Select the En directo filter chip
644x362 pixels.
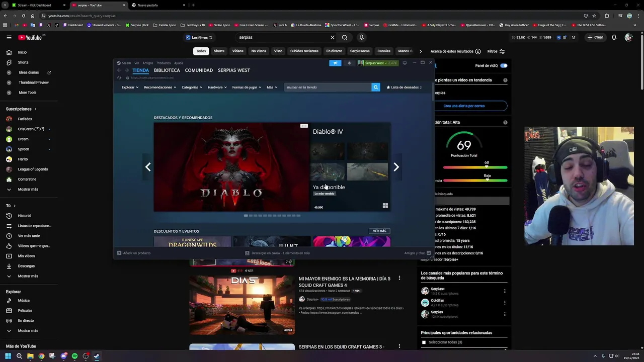click(x=334, y=51)
